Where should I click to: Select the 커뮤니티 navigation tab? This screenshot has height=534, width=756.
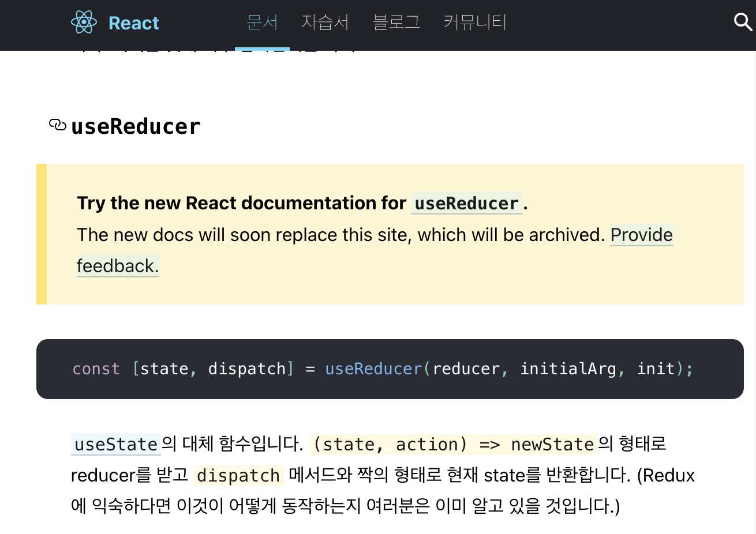(x=474, y=22)
